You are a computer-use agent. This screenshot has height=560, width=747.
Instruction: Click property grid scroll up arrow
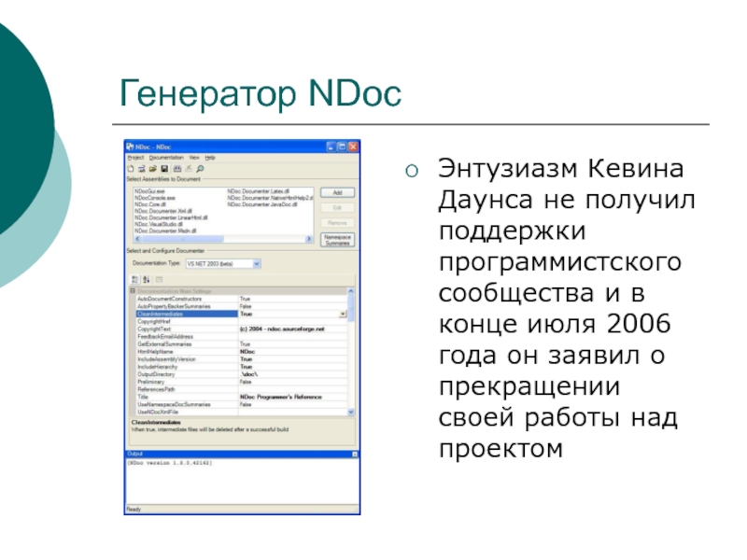[x=351, y=291]
